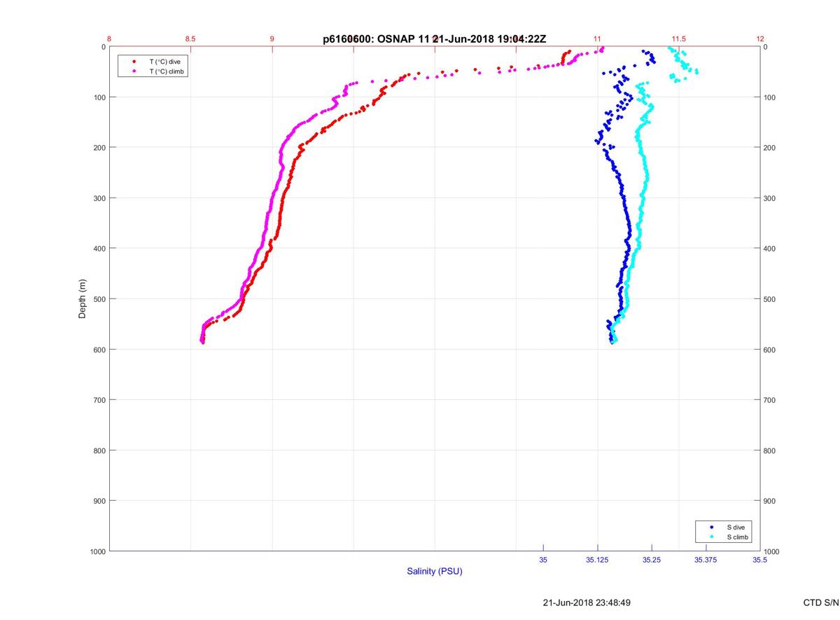Click right-axis depth label '100'
This screenshot has height=620, width=840.
[x=771, y=97]
